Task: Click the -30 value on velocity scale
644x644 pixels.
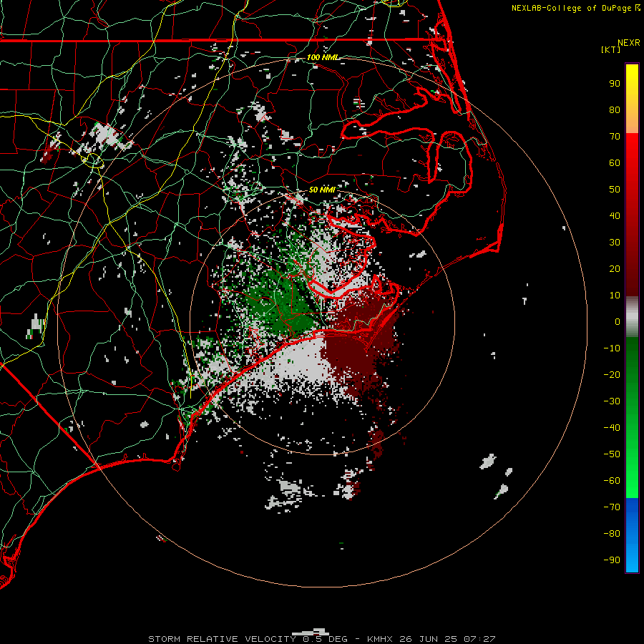Action: point(612,401)
